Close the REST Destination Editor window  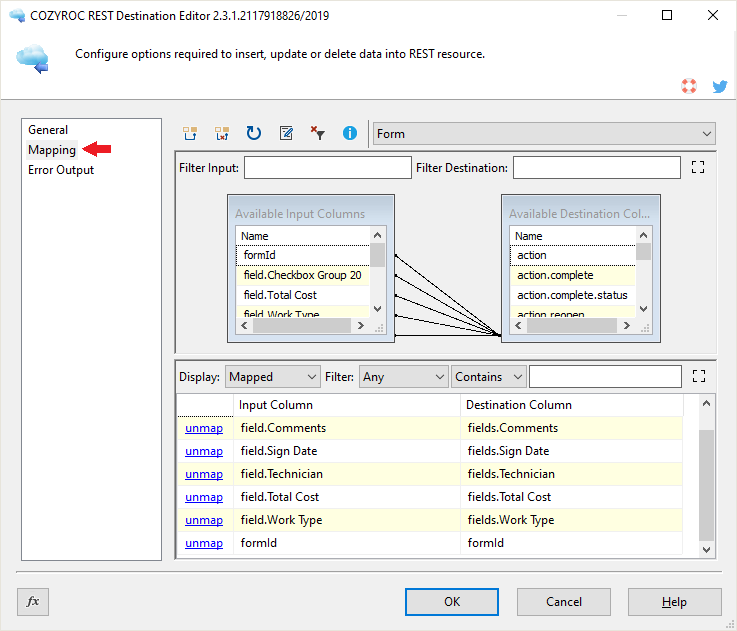pyautogui.click(x=713, y=15)
